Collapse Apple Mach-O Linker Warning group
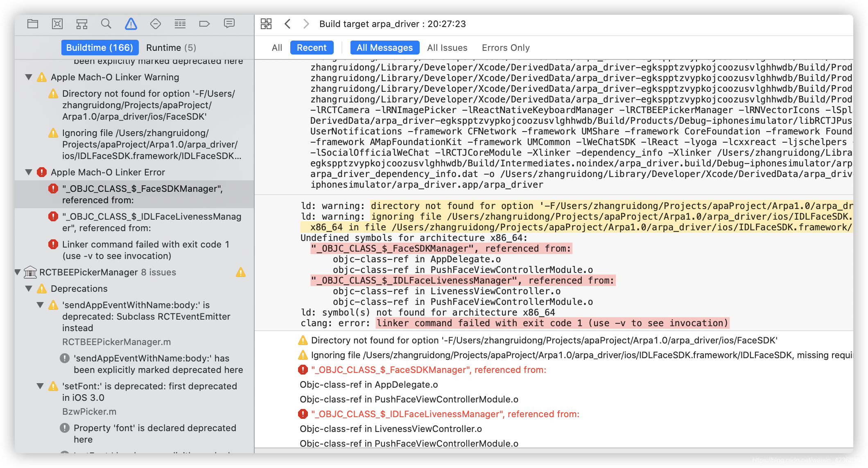The image size is (868, 468). pyautogui.click(x=29, y=77)
